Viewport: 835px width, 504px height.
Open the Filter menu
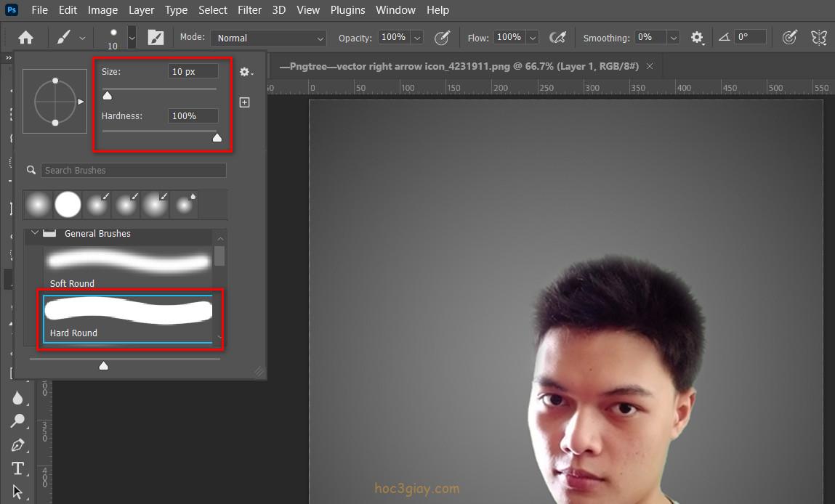[249, 10]
